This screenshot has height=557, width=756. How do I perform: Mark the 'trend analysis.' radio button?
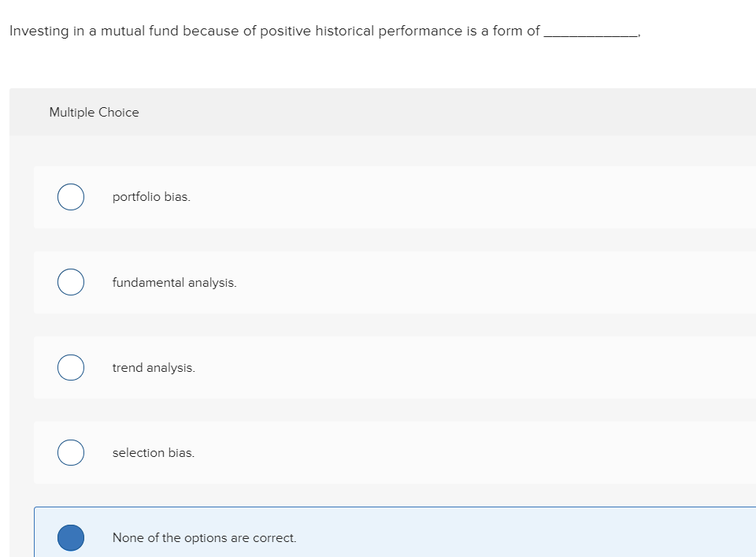coord(71,367)
